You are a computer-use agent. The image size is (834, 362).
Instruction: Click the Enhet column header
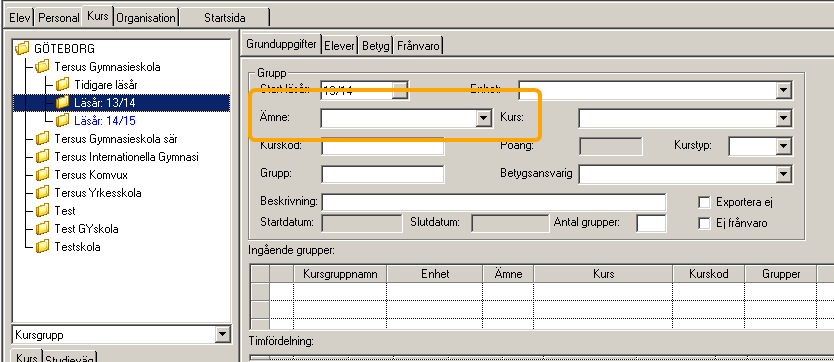(x=435, y=274)
